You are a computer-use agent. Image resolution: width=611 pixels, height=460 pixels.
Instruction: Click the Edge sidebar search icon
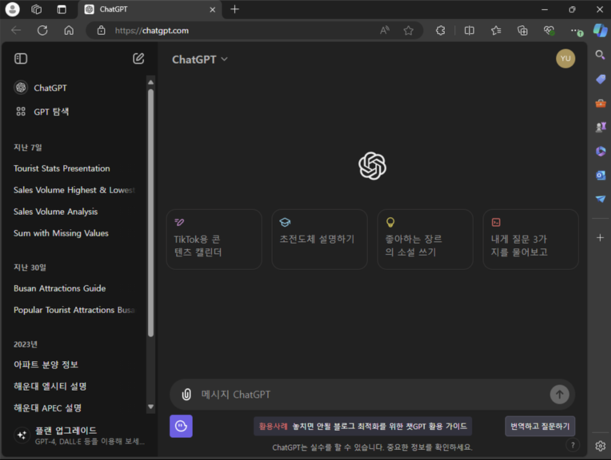[x=600, y=55]
